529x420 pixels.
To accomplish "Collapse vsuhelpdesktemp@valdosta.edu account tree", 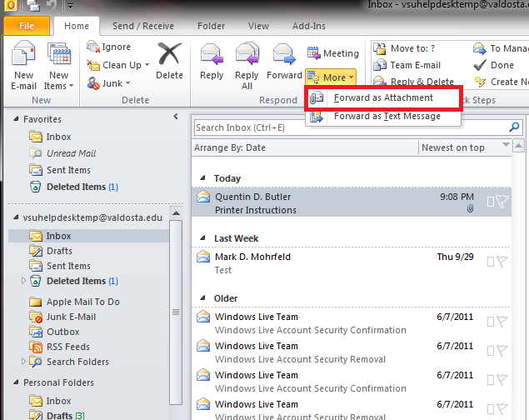I will pos(16,217).
